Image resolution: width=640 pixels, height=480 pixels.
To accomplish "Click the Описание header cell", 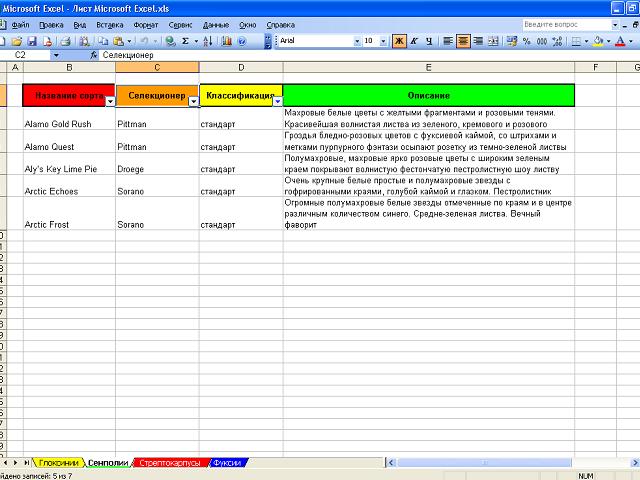I will click(428, 95).
